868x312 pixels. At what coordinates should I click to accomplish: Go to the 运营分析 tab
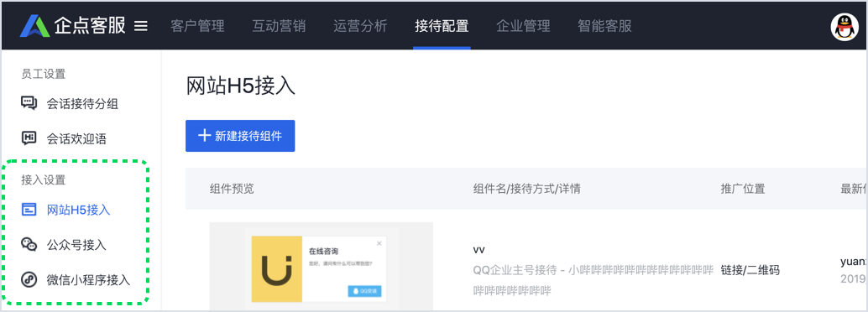coord(360,26)
